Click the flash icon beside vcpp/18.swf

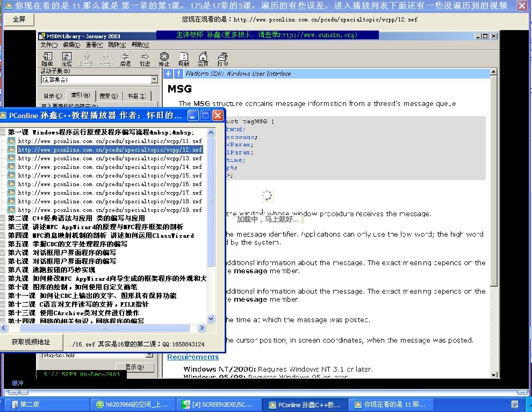click(11, 201)
